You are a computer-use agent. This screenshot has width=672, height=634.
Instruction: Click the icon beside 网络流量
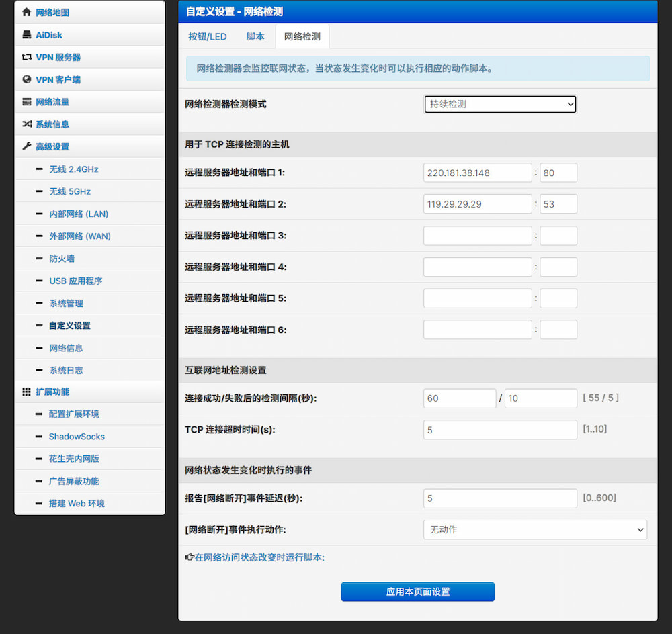tap(27, 102)
